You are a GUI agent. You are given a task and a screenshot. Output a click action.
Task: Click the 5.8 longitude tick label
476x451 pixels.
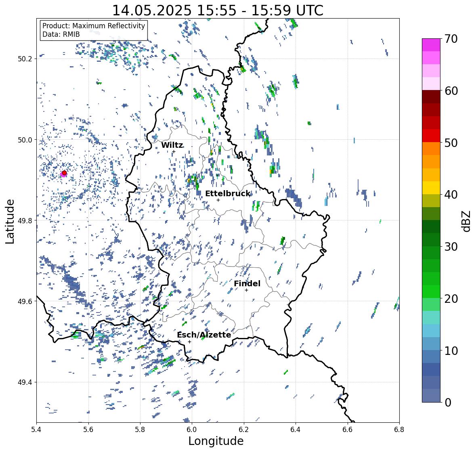tap(140, 430)
